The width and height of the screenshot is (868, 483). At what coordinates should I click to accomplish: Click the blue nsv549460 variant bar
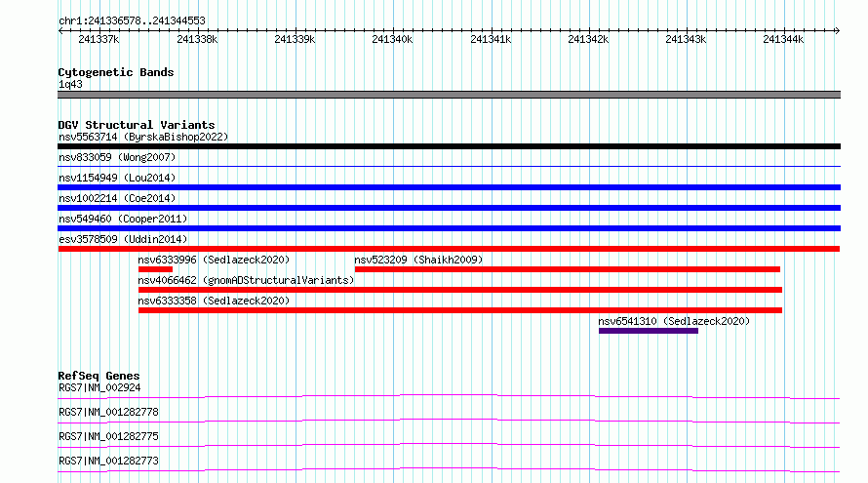point(449,228)
